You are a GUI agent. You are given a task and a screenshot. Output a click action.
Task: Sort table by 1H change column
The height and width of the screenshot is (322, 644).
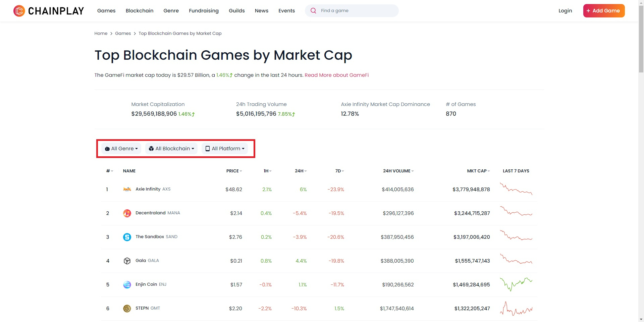coord(268,171)
